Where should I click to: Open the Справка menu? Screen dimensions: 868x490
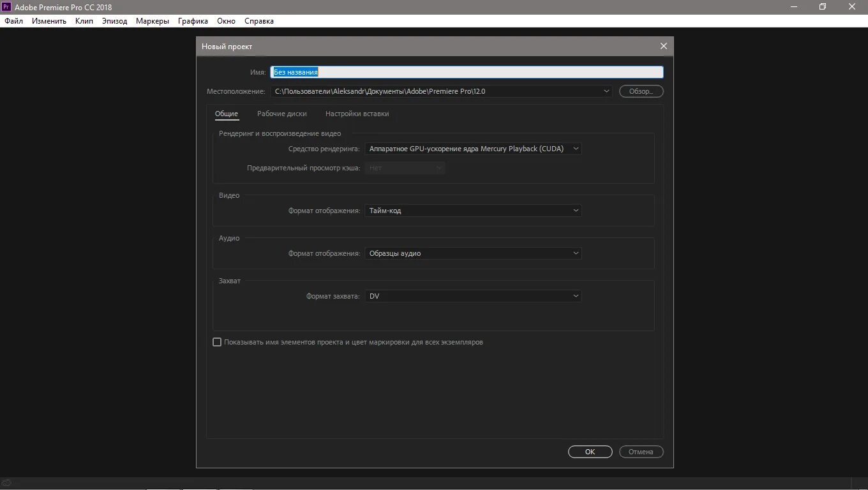pyautogui.click(x=258, y=21)
